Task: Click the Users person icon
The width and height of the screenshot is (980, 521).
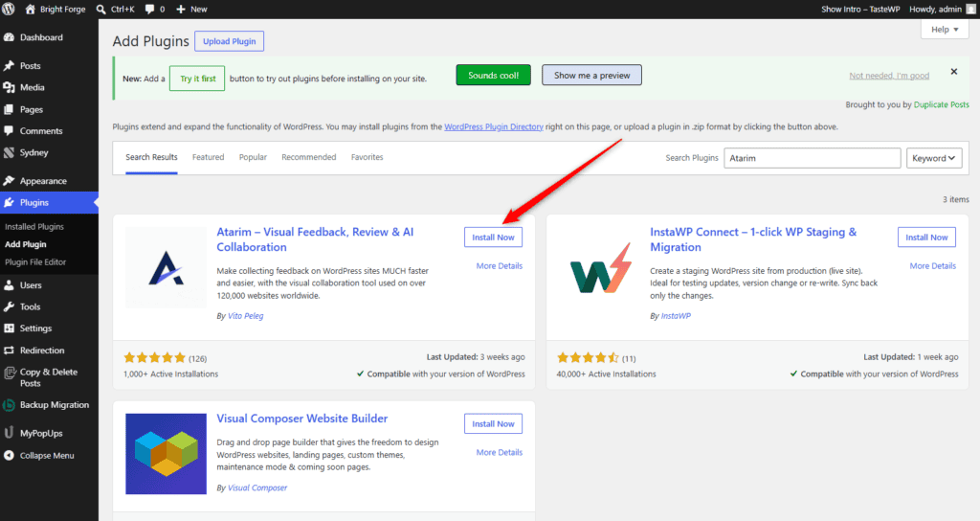Action: 9,285
